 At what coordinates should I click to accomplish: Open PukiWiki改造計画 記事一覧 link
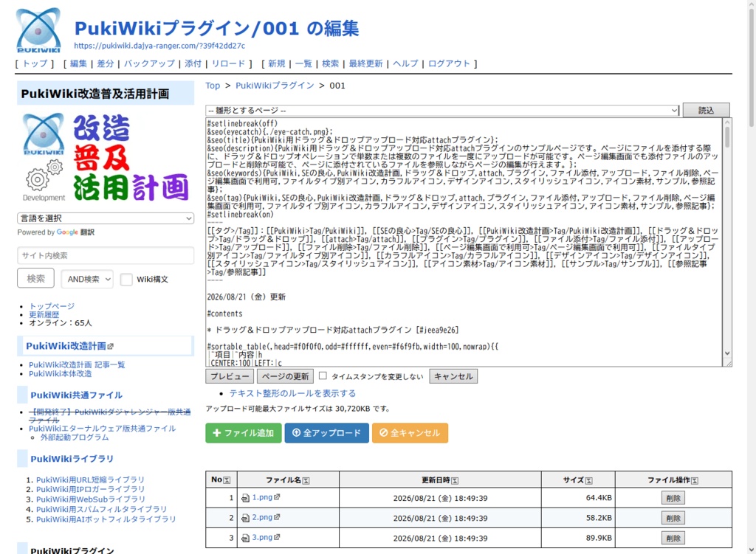(77, 364)
